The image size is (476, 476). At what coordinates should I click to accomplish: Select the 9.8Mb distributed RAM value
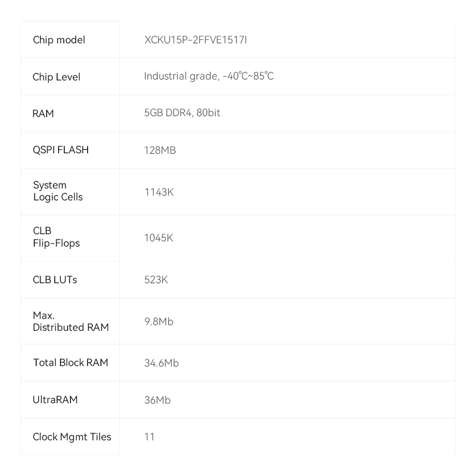(x=159, y=322)
